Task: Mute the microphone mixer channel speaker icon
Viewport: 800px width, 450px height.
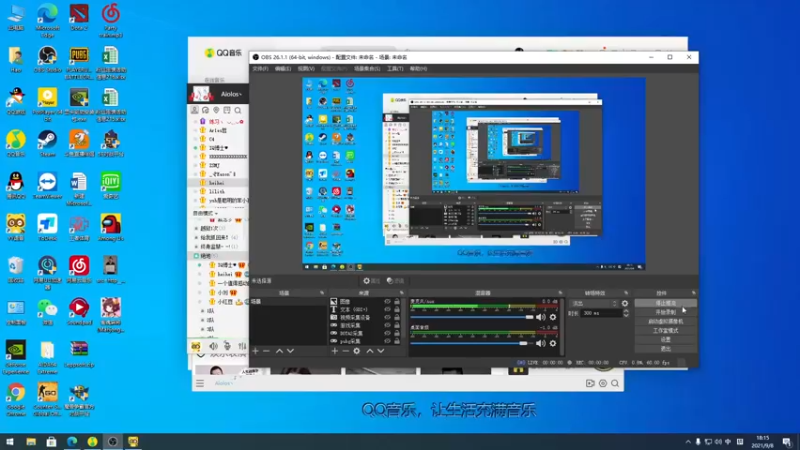Action: [x=540, y=317]
